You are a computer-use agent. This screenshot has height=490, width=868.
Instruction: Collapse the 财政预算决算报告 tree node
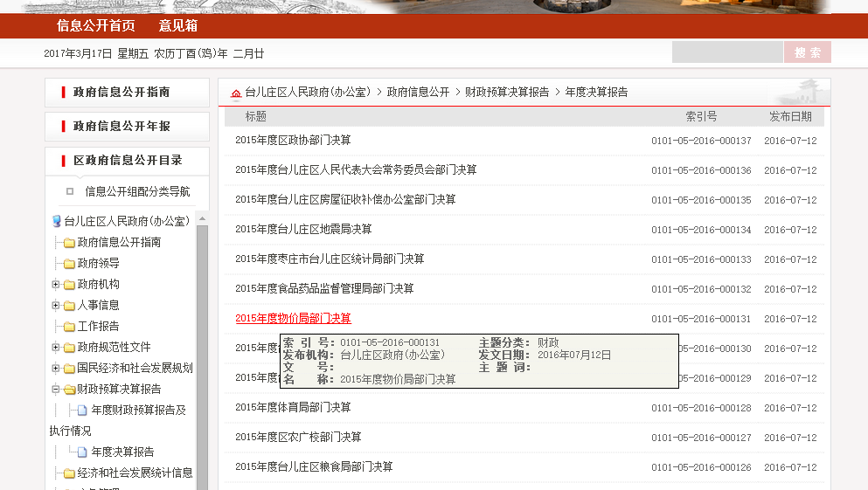click(56, 390)
